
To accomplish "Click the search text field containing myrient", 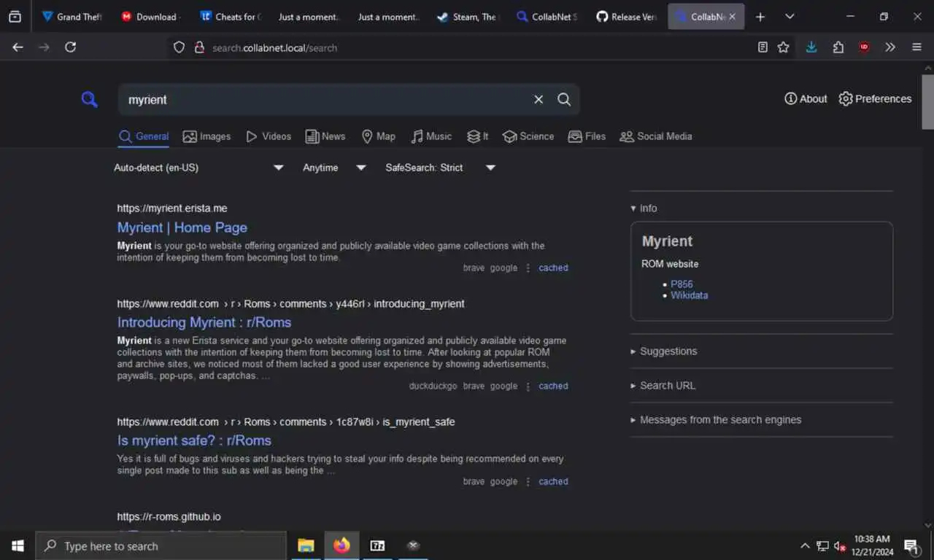I will [x=325, y=99].
